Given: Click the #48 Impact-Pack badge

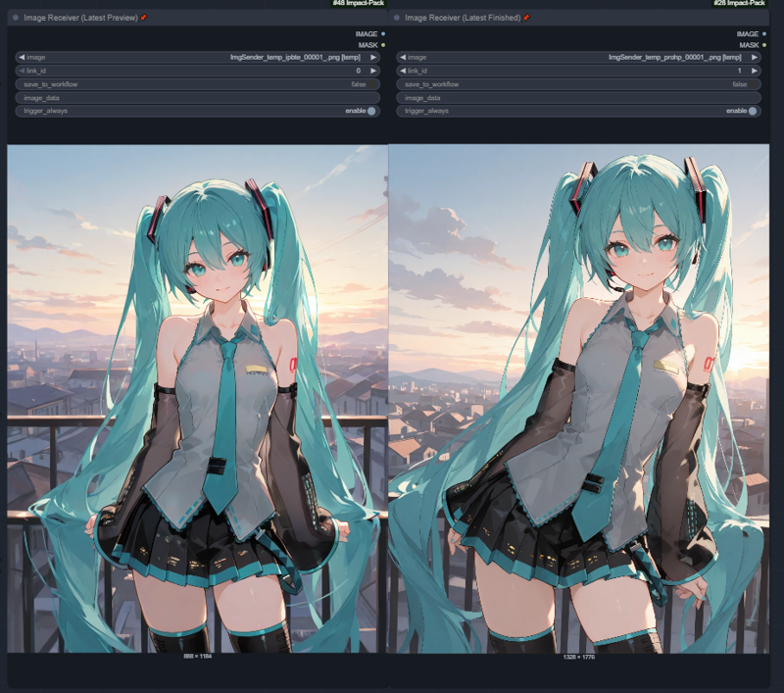Looking at the screenshot, I should coord(359,3).
